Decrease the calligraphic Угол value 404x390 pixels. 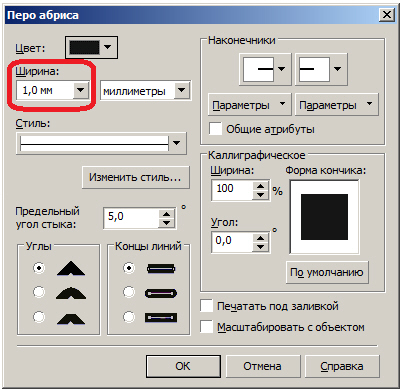(260, 247)
